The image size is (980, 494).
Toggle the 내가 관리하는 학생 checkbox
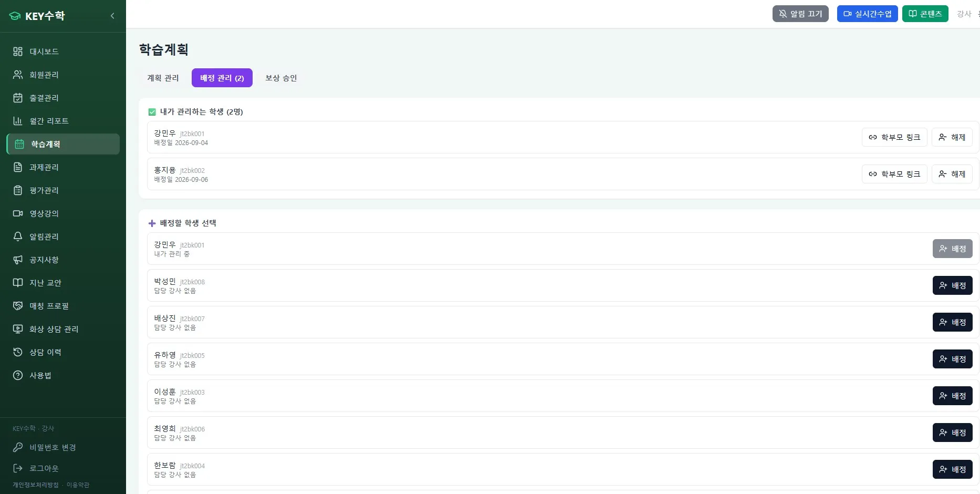pyautogui.click(x=152, y=112)
